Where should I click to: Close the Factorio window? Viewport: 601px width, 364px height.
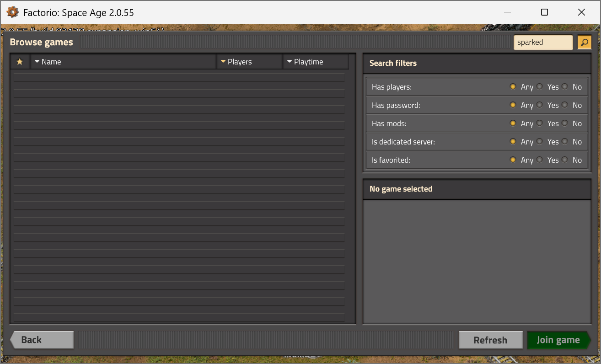coord(581,12)
